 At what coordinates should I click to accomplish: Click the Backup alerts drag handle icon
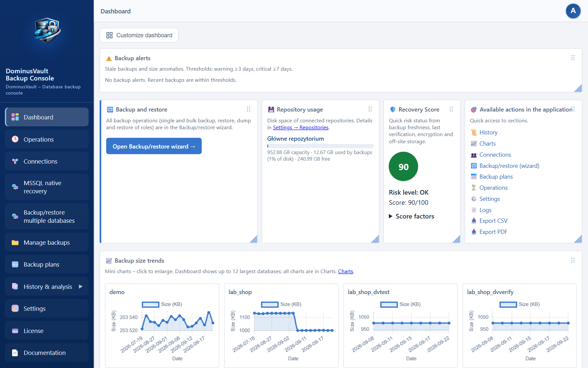pos(573,58)
